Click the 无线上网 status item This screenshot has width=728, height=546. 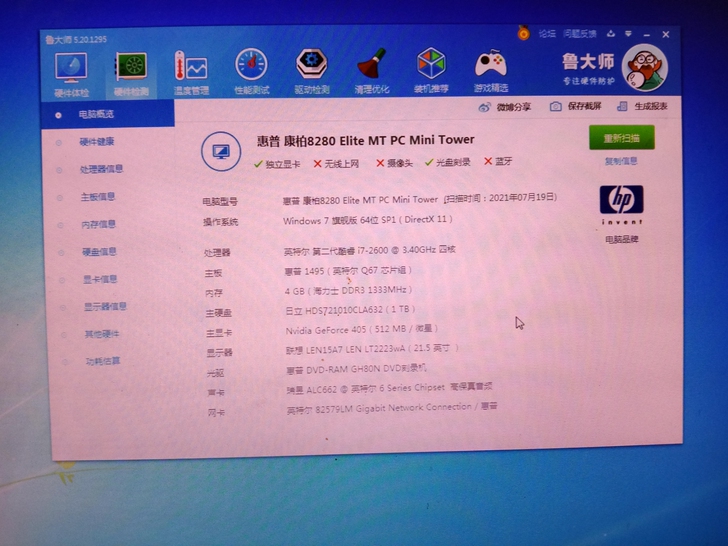click(x=336, y=163)
